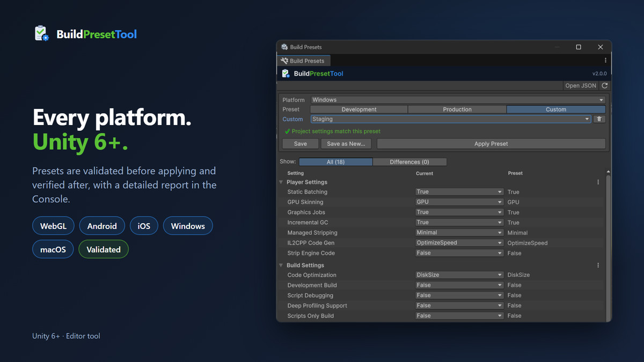Screen dimensions: 644x362
Task: Open the Build Presets tab kebab menu
Action: tap(605, 61)
